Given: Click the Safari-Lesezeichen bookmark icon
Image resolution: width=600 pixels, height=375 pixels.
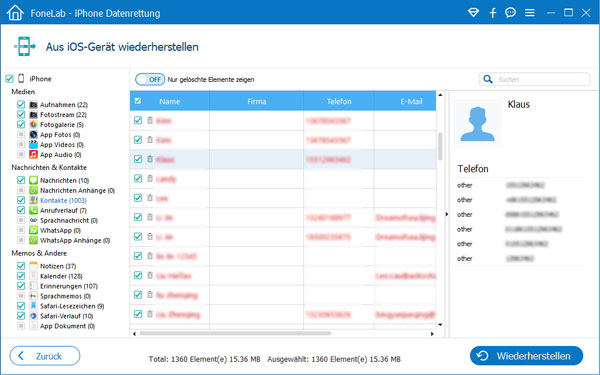Looking at the screenshot, I should (34, 306).
